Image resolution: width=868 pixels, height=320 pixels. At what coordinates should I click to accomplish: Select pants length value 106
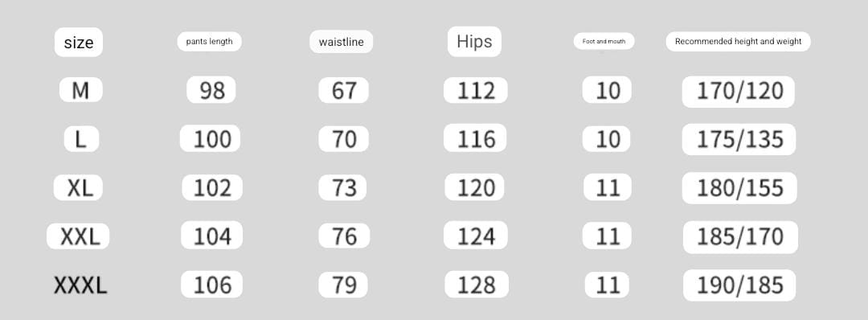tap(211, 285)
